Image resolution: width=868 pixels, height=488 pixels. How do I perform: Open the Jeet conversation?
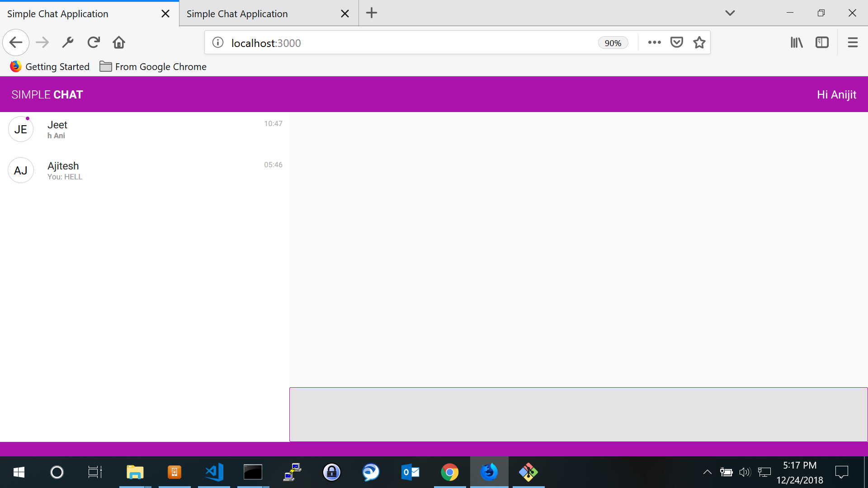pos(145,129)
